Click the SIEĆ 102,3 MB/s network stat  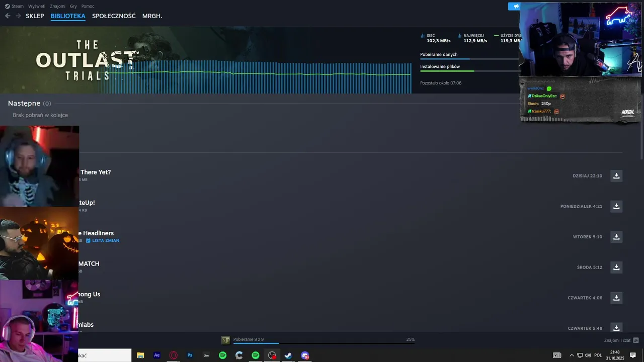pos(436,38)
